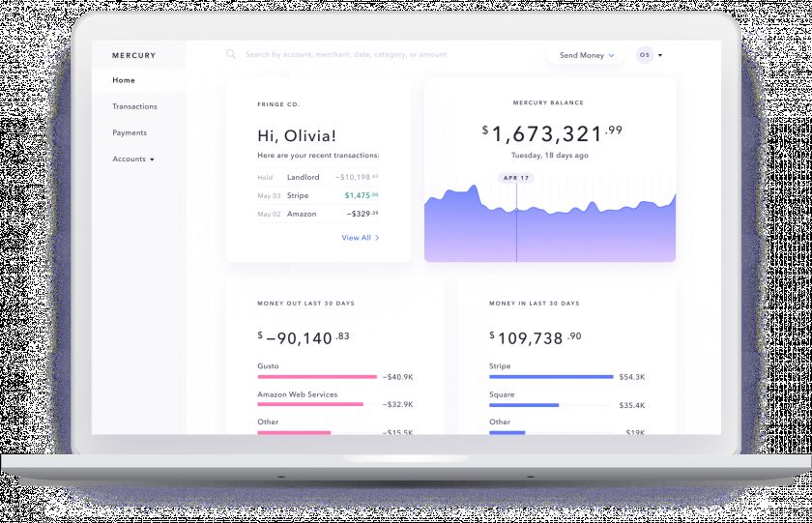Open the OS user avatar
The height and width of the screenshot is (523, 812).
click(x=645, y=55)
